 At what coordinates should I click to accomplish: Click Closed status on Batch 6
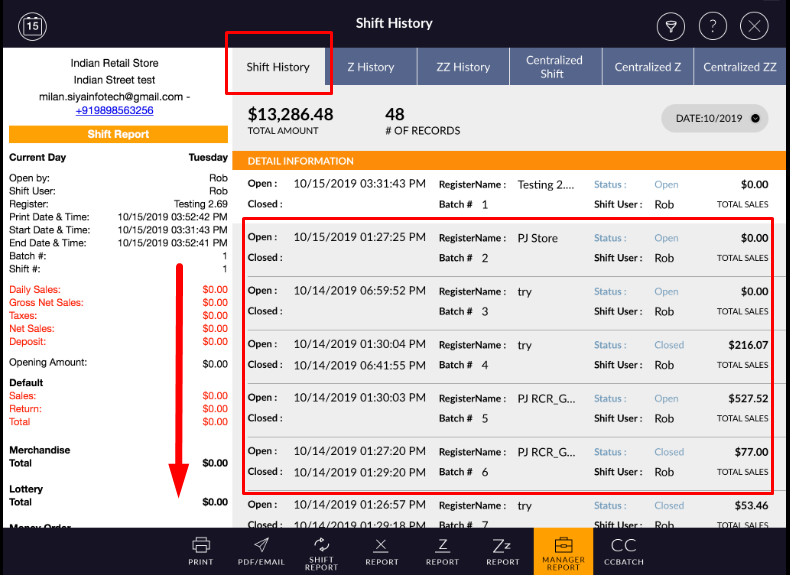(x=669, y=452)
